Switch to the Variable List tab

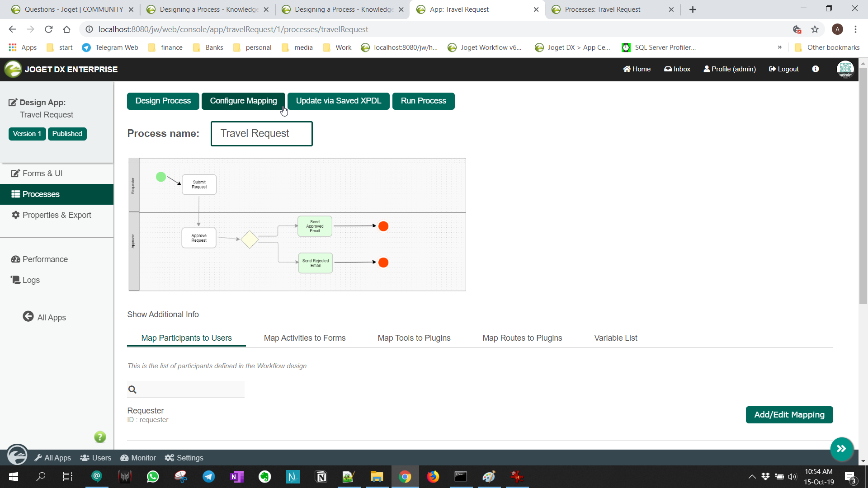(615, 338)
